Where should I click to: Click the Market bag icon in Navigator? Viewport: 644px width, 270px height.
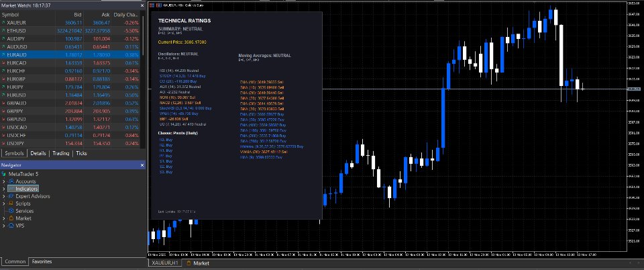[11, 218]
